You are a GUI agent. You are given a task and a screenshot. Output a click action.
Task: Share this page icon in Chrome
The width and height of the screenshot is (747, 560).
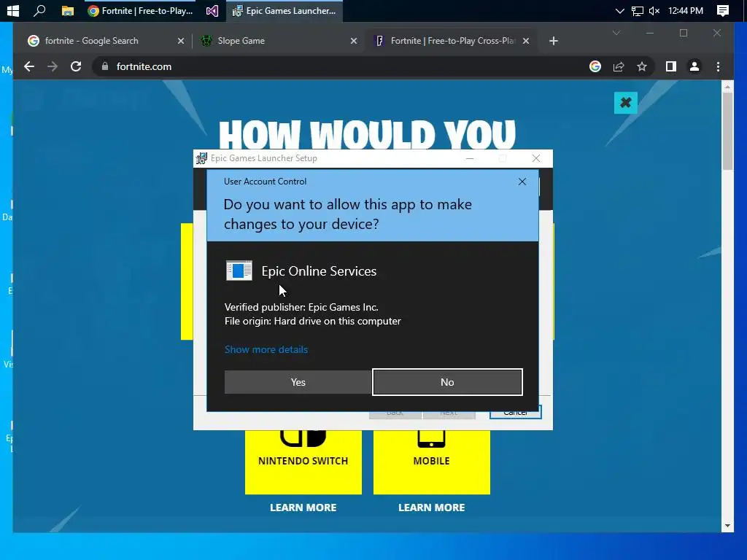(619, 66)
